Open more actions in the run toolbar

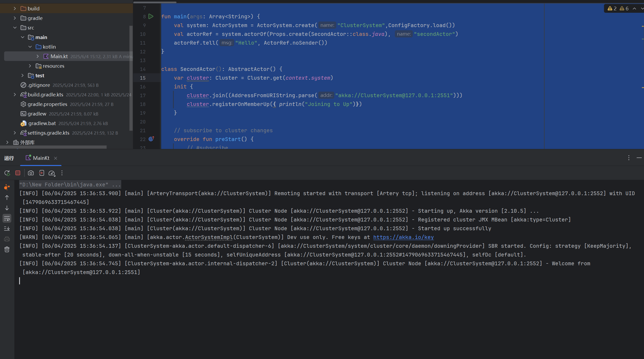tap(62, 173)
